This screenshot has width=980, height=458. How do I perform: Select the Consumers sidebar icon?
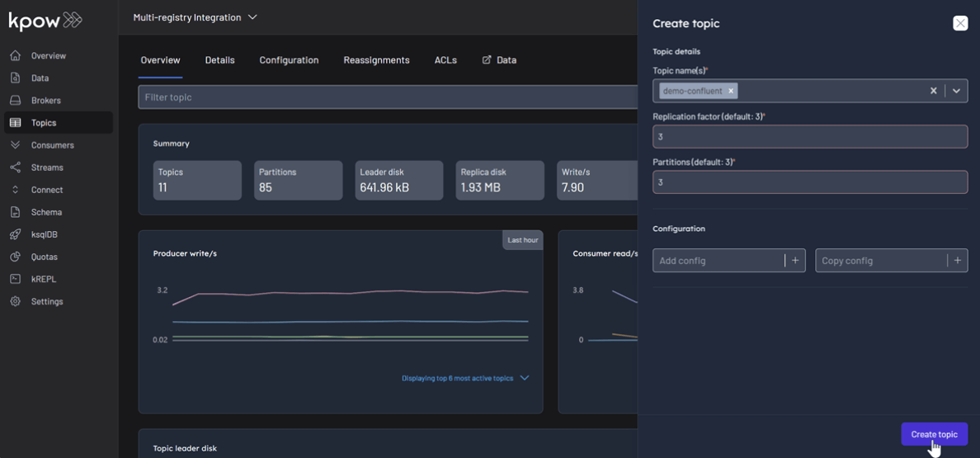(x=15, y=145)
